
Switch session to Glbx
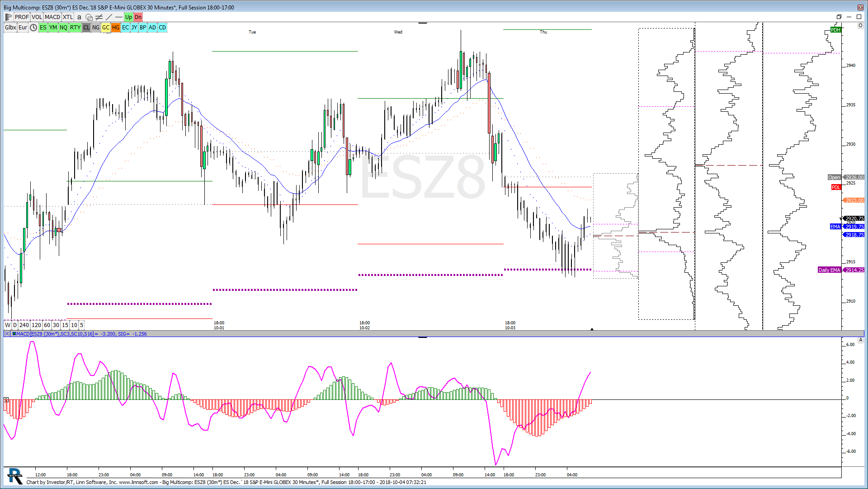coord(10,28)
